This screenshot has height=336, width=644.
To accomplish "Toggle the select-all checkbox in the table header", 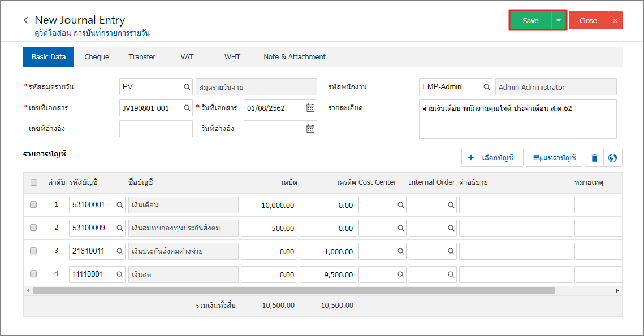I will tap(34, 182).
